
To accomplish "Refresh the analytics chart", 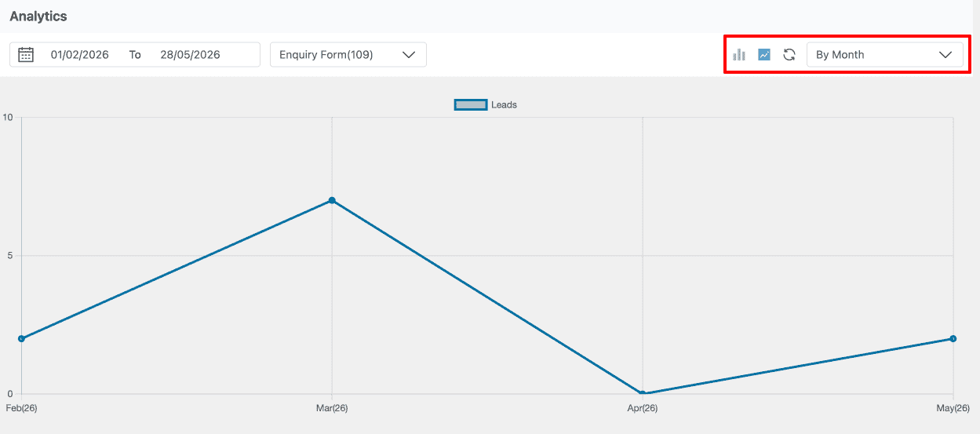I will (789, 55).
